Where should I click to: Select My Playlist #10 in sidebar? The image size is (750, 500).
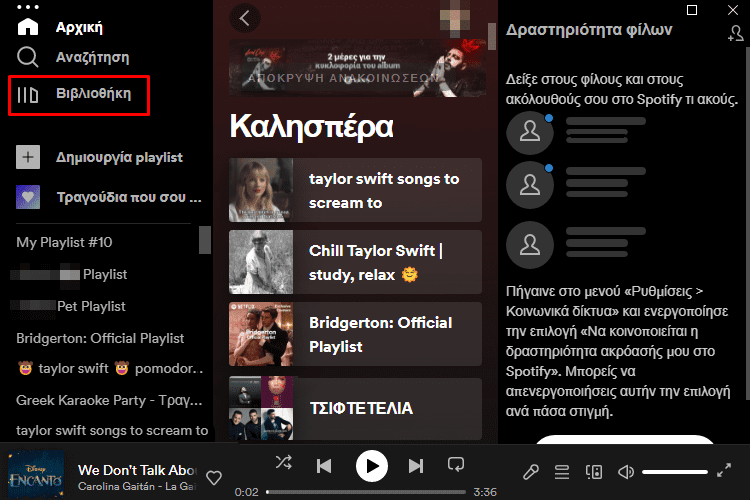pos(64,242)
